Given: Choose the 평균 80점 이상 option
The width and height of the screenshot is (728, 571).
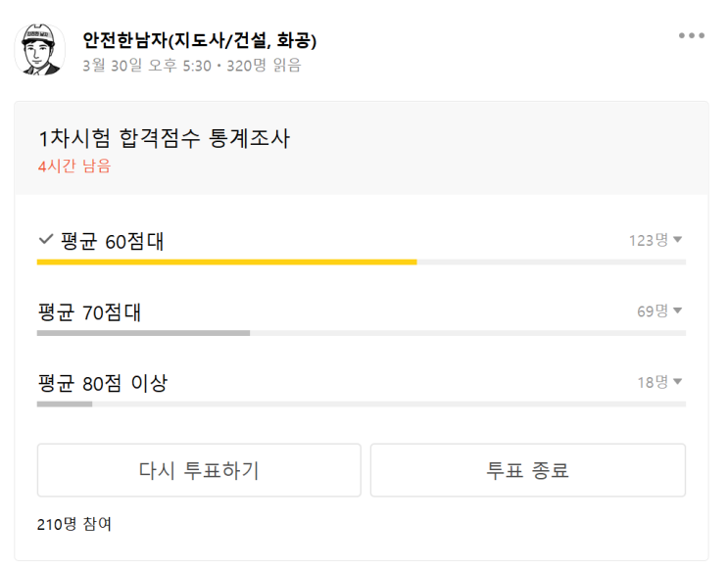Looking at the screenshot, I should [x=102, y=383].
